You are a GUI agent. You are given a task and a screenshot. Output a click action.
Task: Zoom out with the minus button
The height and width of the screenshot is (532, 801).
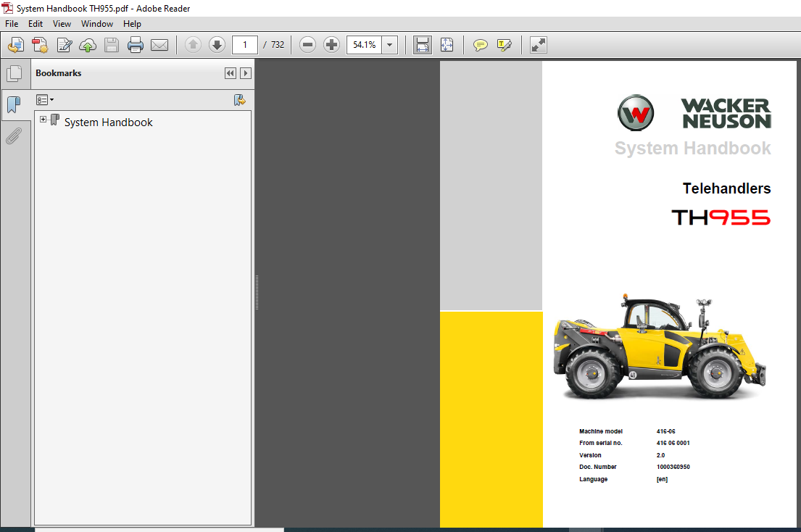click(307, 45)
